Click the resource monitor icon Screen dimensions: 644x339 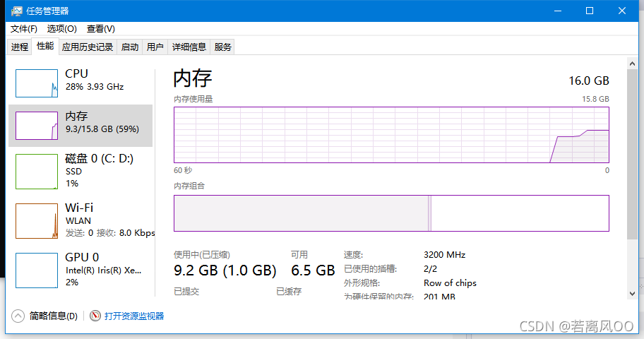pyautogui.click(x=95, y=316)
